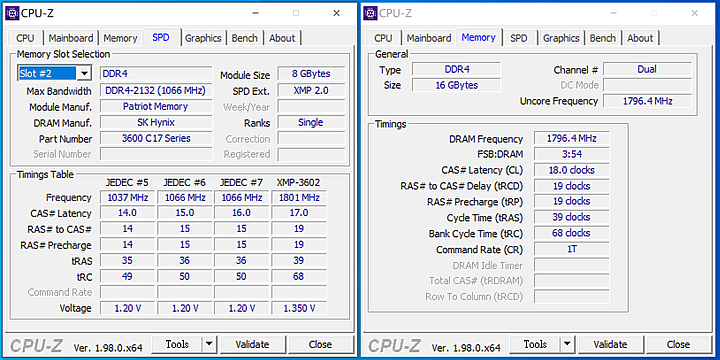Minimize the right CPU-Z window

pyautogui.click(x=613, y=13)
